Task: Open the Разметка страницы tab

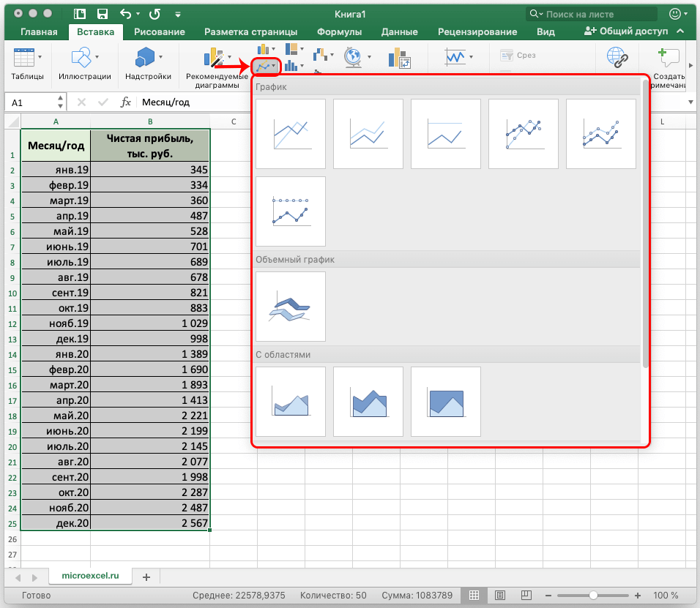Action: click(251, 31)
